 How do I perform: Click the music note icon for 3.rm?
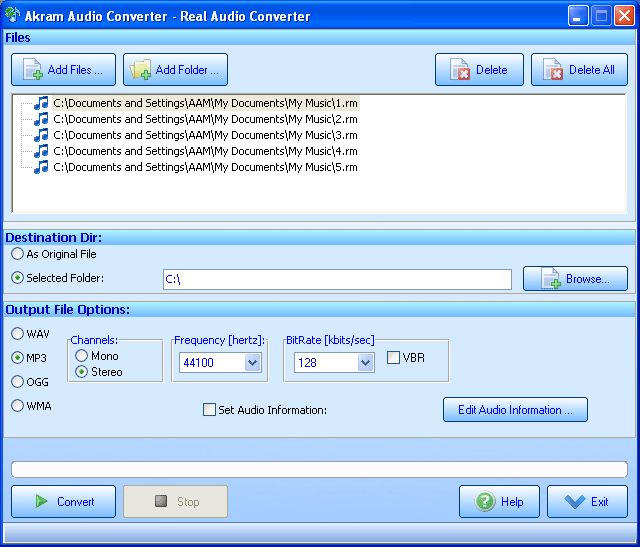(x=41, y=135)
